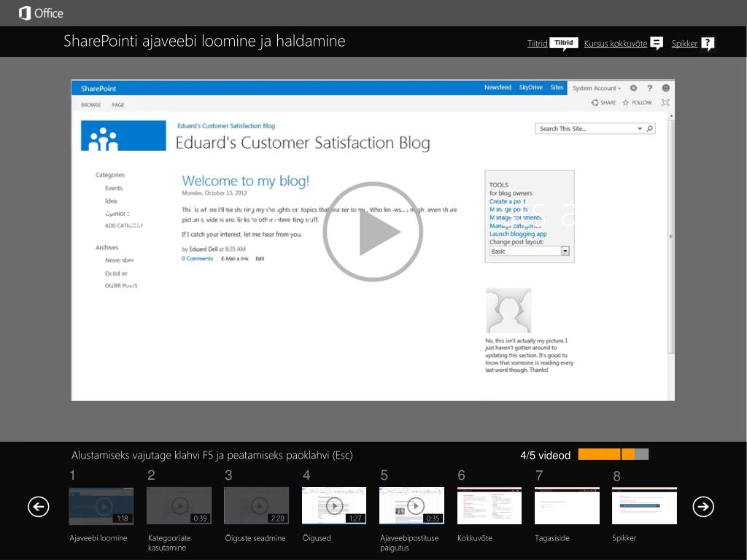Open the Tagasiside slide thumbnail

pos(567,506)
